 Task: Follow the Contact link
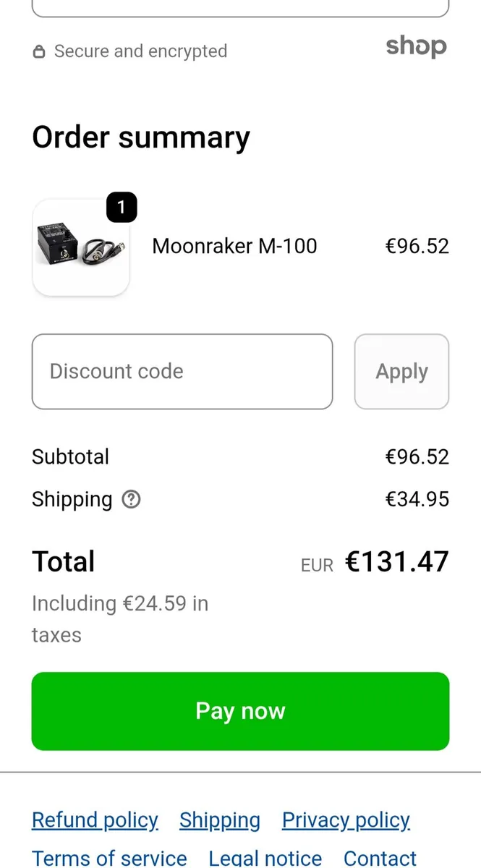pos(380,858)
